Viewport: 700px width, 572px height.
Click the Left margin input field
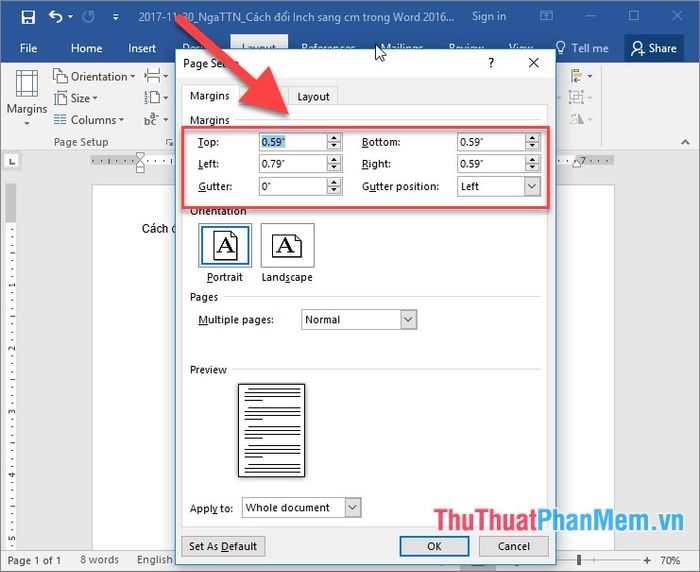click(x=292, y=164)
